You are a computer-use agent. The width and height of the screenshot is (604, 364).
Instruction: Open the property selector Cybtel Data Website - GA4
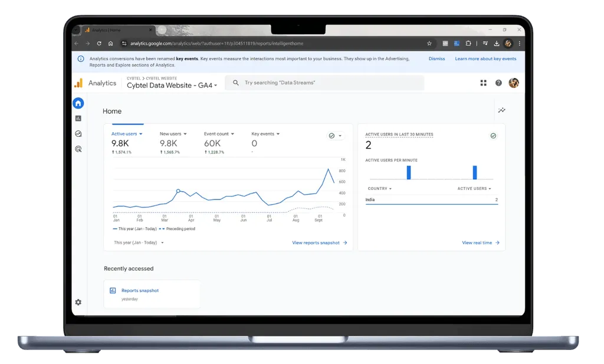172,86
